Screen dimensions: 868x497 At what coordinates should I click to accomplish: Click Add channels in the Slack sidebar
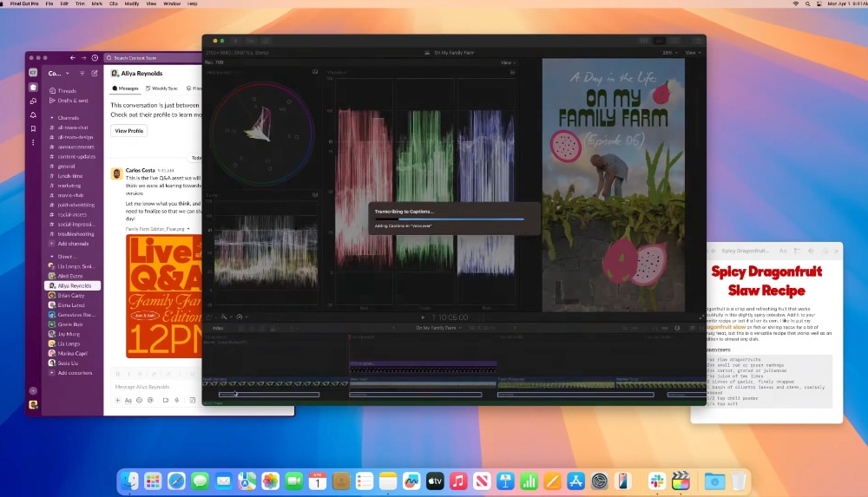(x=73, y=244)
